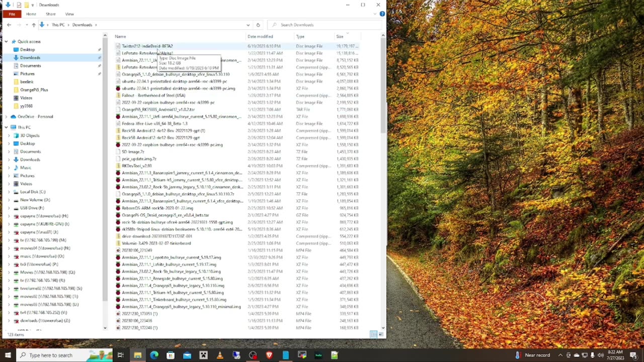Open Brave browser from taskbar
This screenshot has height=362, width=644.
coord(269,355)
